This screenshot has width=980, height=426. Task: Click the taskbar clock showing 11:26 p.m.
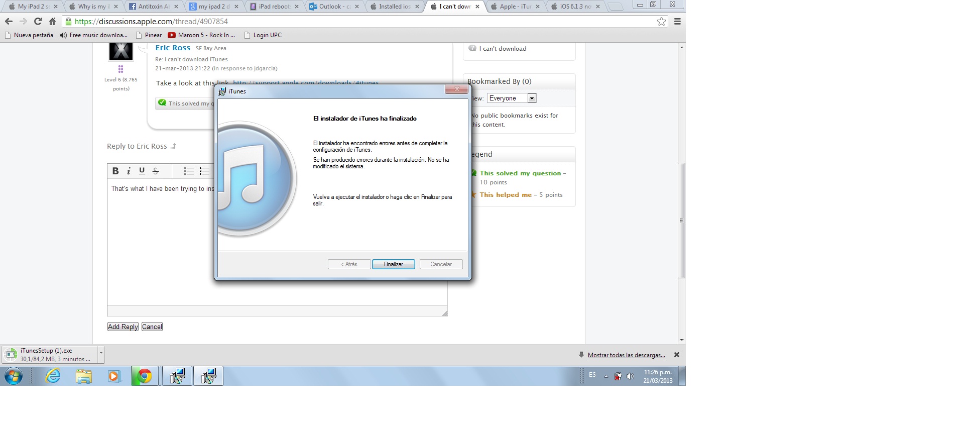(x=658, y=376)
